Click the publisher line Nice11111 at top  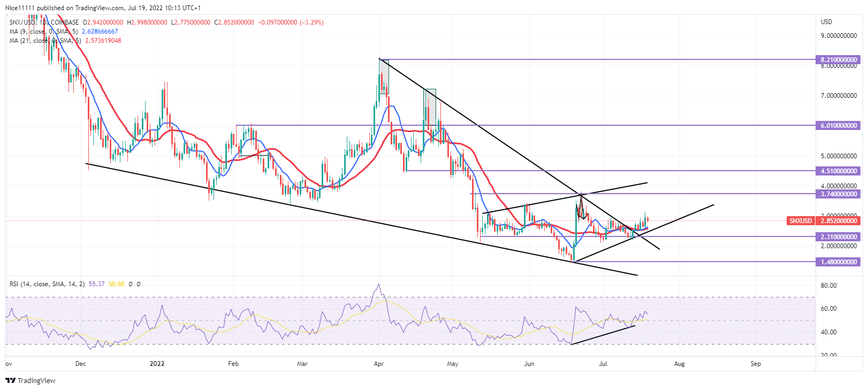click(103, 8)
